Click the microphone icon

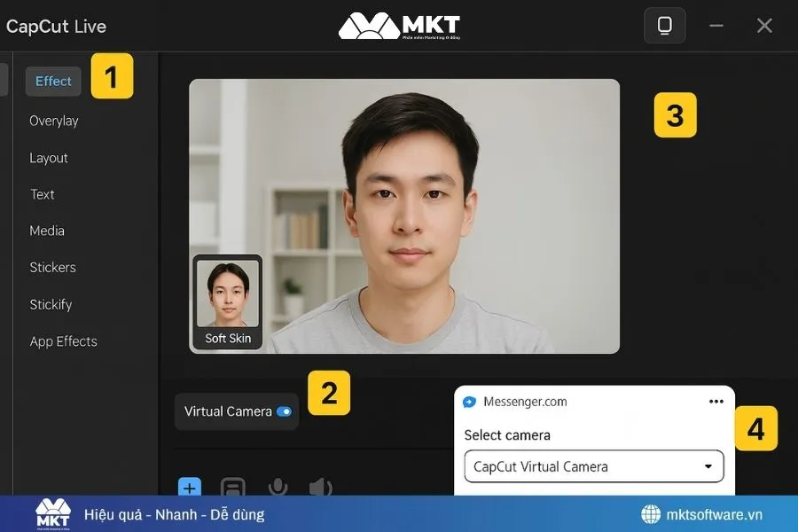coord(278,488)
